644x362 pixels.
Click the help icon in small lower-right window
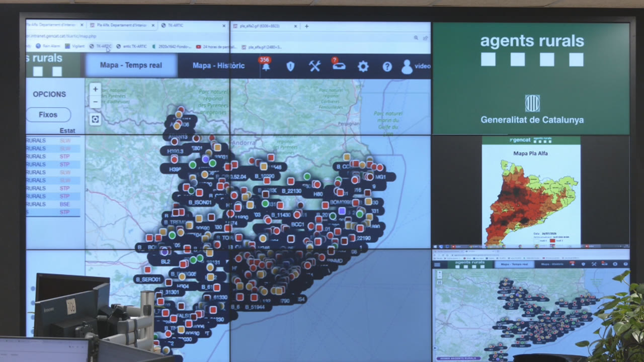626,264
